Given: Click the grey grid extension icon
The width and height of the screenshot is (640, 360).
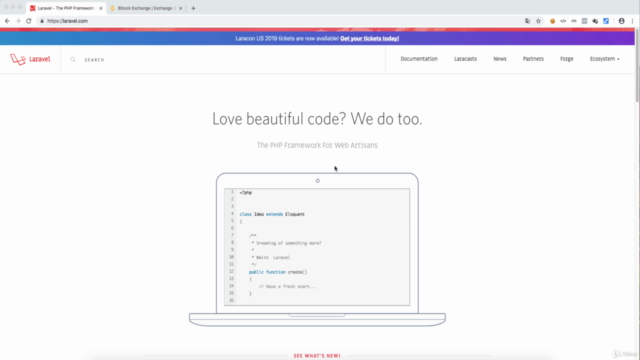Looking at the screenshot, I should point(584,21).
